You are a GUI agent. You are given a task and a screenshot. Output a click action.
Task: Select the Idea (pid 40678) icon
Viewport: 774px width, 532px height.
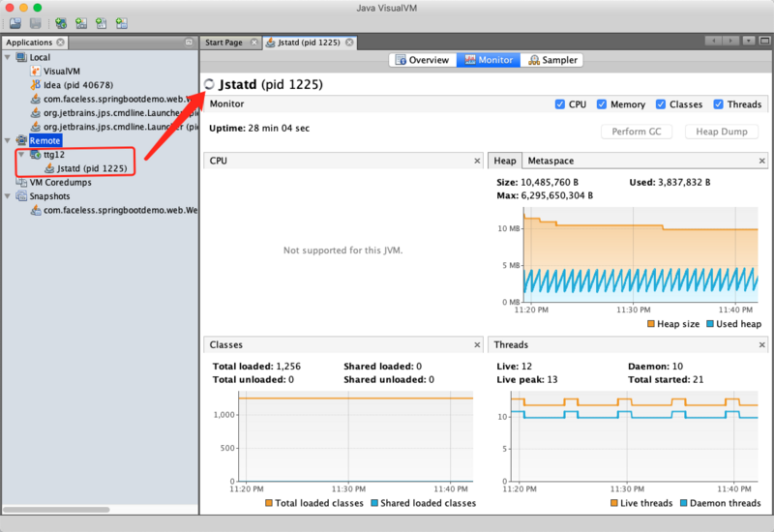coord(35,85)
